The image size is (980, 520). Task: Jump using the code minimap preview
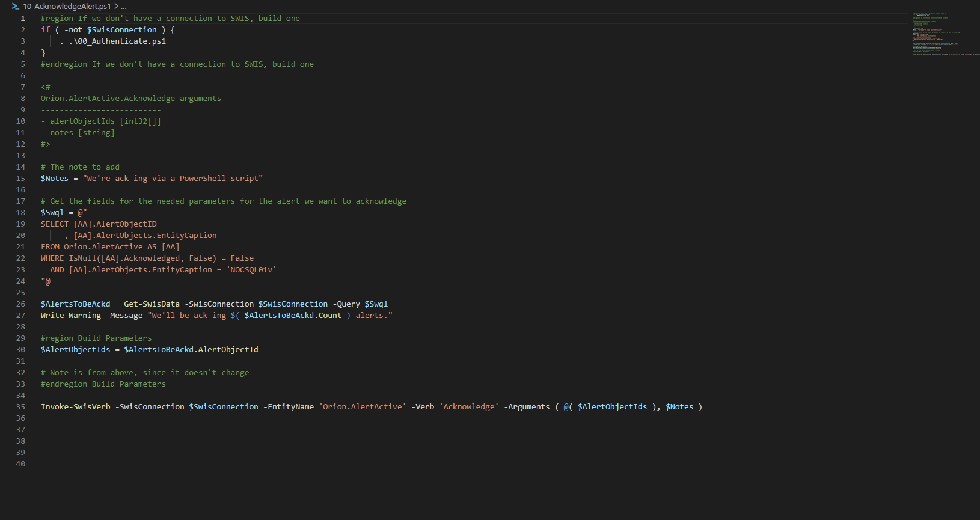click(945, 33)
